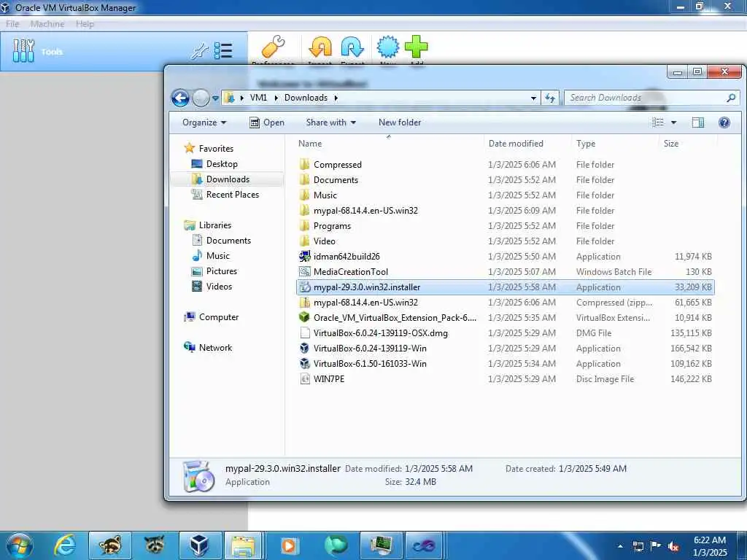The width and height of the screenshot is (747, 560).
Task: Launch Internet Explorer from the taskbar
Action: coord(65,545)
